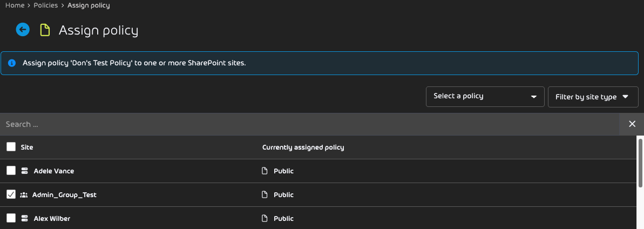Go to Policies in the breadcrumb
644x229 pixels.
point(45,5)
